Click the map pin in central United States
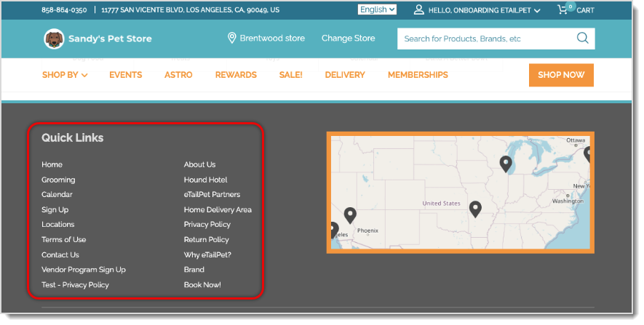The height and width of the screenshot is (325, 644). [x=475, y=209]
